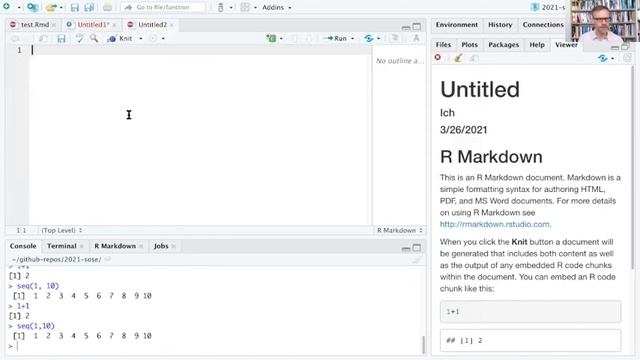Screen dimensions: 640x360
Task: Expand the recent files dropdown arrow
Action: click(61, 7)
